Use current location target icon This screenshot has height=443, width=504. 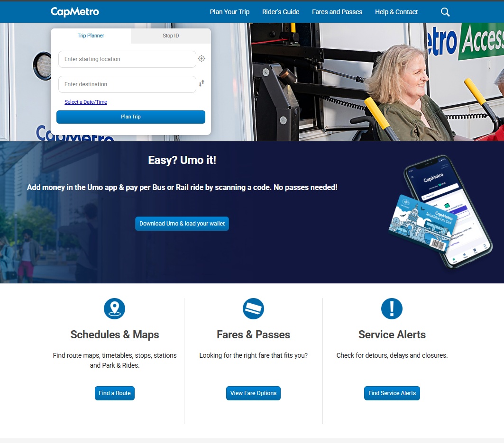click(x=202, y=58)
